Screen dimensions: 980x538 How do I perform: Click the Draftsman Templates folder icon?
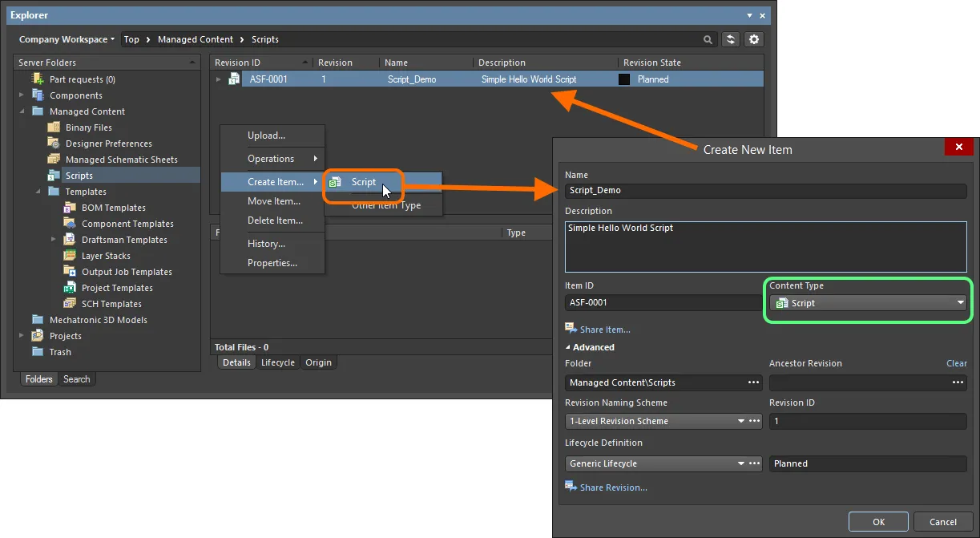[x=70, y=240]
